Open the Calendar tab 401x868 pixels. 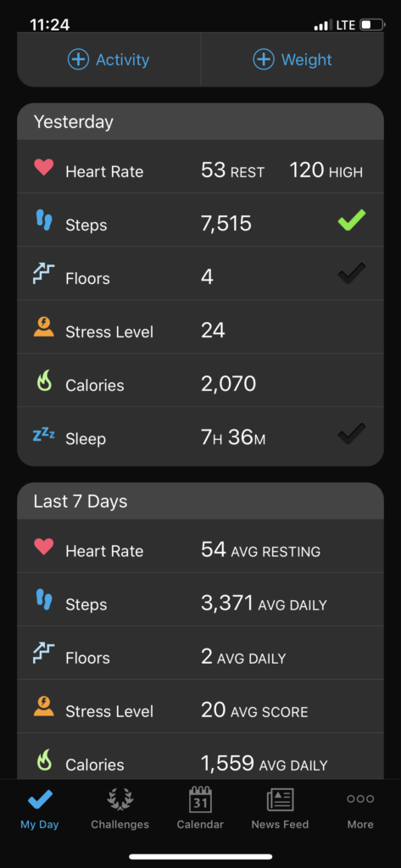click(200, 808)
